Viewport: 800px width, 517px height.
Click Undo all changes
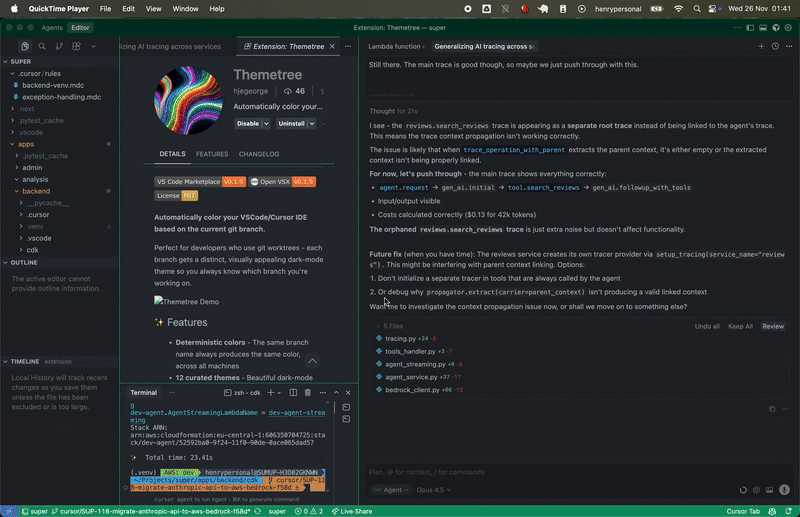[707, 326]
